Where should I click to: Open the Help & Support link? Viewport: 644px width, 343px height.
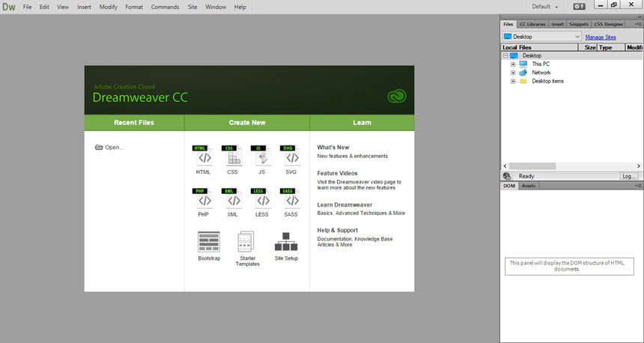[x=338, y=230]
